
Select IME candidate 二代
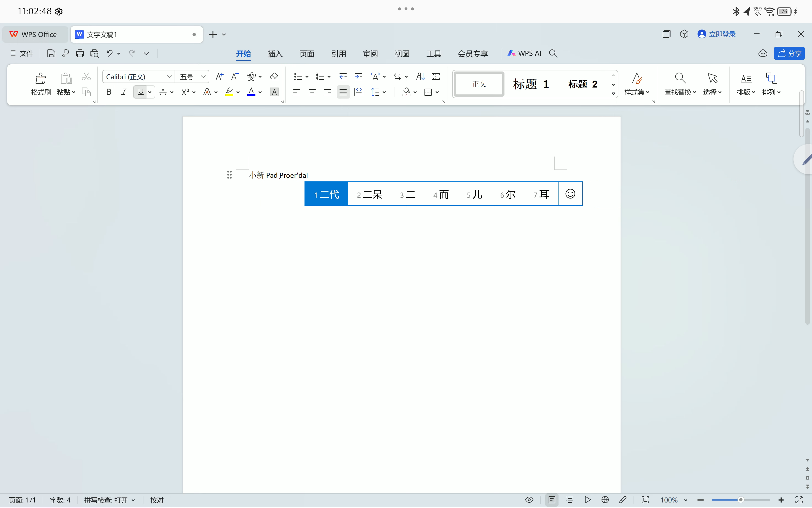pos(326,194)
